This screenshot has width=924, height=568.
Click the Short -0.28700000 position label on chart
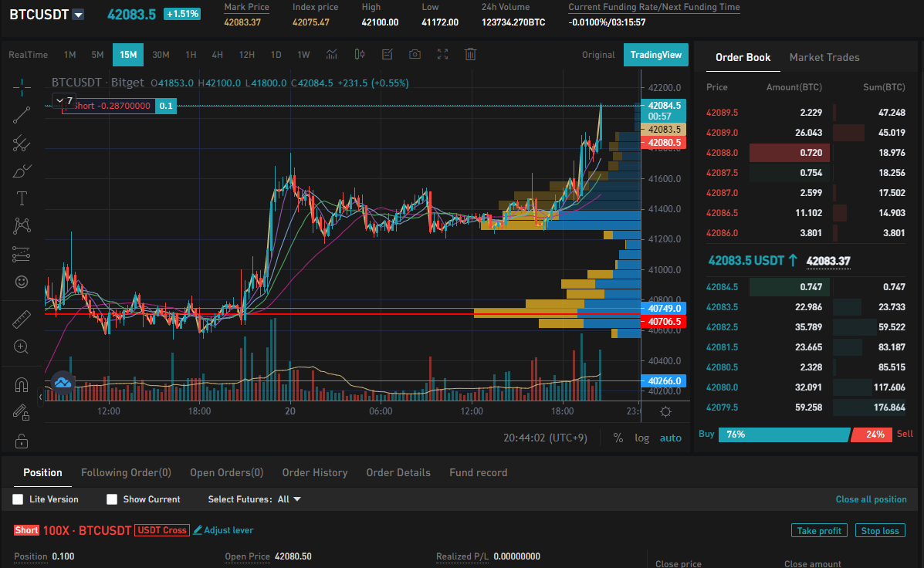109,106
